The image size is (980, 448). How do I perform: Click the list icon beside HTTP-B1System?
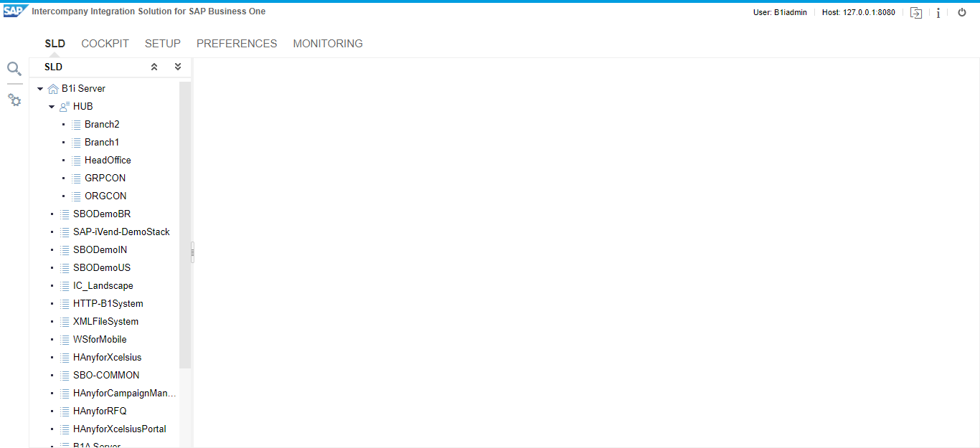pyautogui.click(x=65, y=304)
